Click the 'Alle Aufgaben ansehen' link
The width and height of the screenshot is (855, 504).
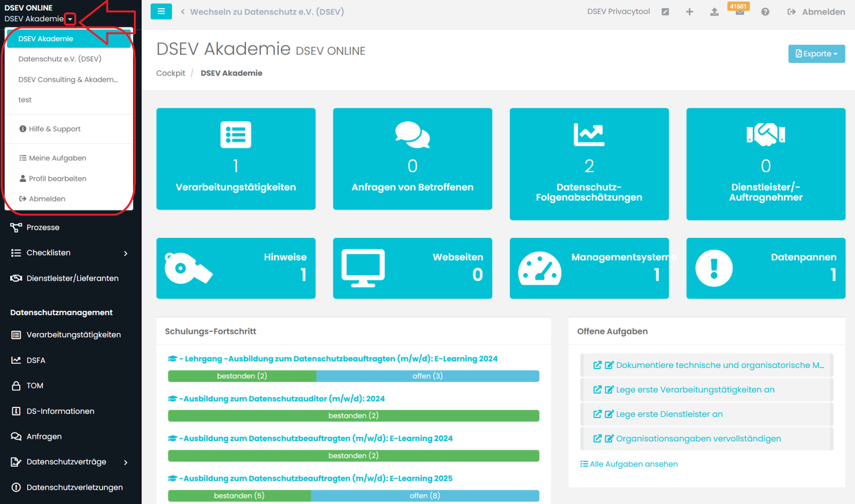(x=629, y=464)
